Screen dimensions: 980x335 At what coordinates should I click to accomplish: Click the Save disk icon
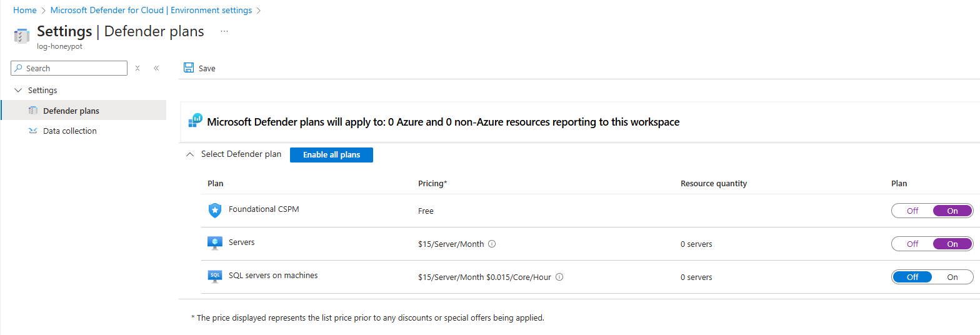(x=189, y=67)
